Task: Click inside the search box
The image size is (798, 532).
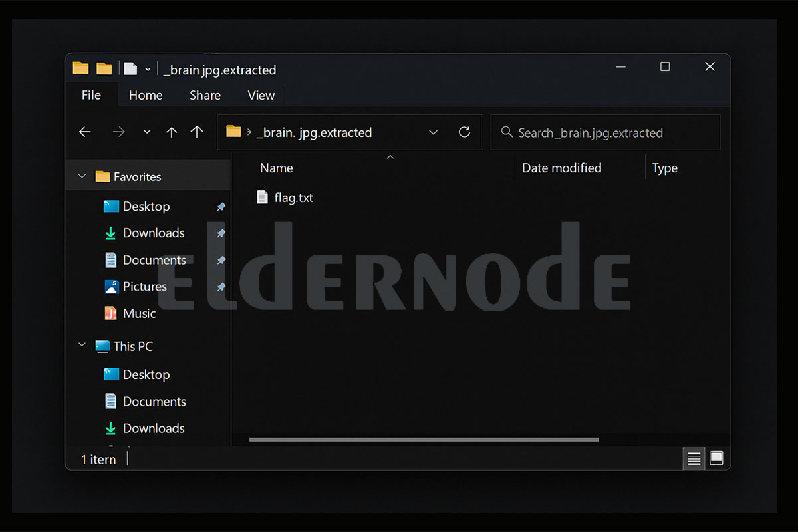Action: [598, 132]
